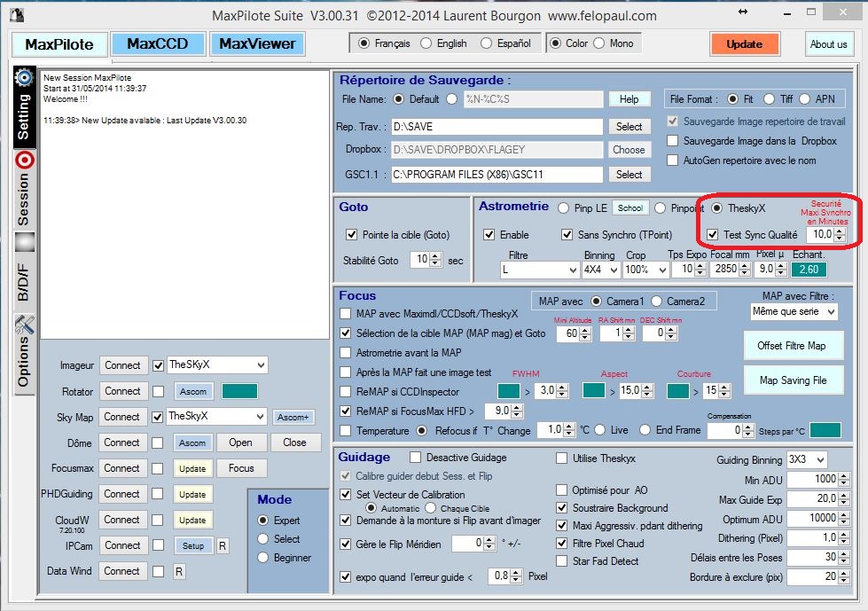
Task: Click the R button next to IPCam
Action: 222,545
